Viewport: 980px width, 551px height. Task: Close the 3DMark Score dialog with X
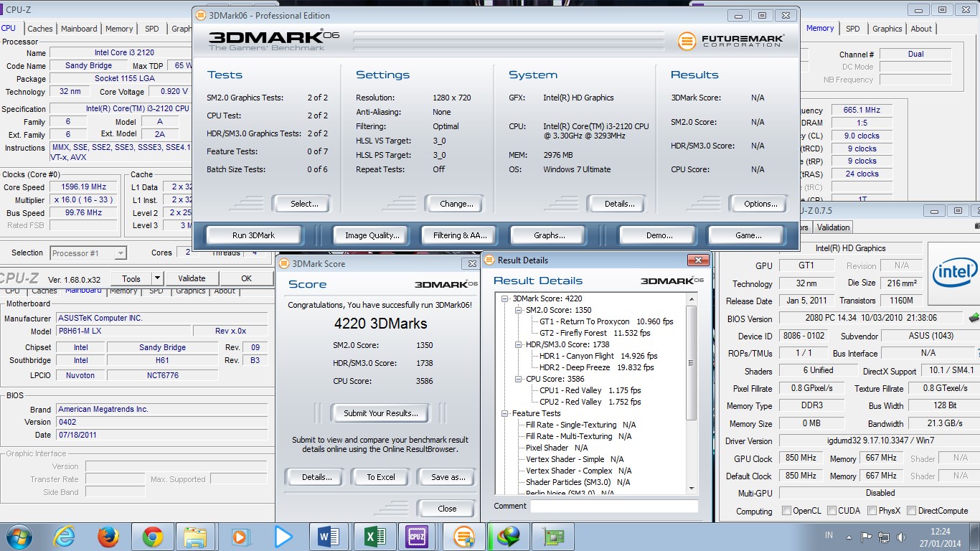coord(472,264)
